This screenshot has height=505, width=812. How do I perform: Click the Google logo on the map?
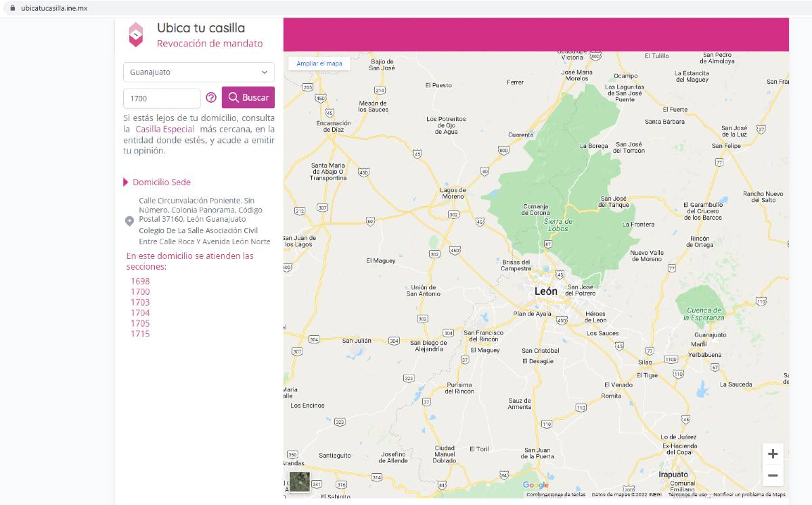(x=535, y=485)
